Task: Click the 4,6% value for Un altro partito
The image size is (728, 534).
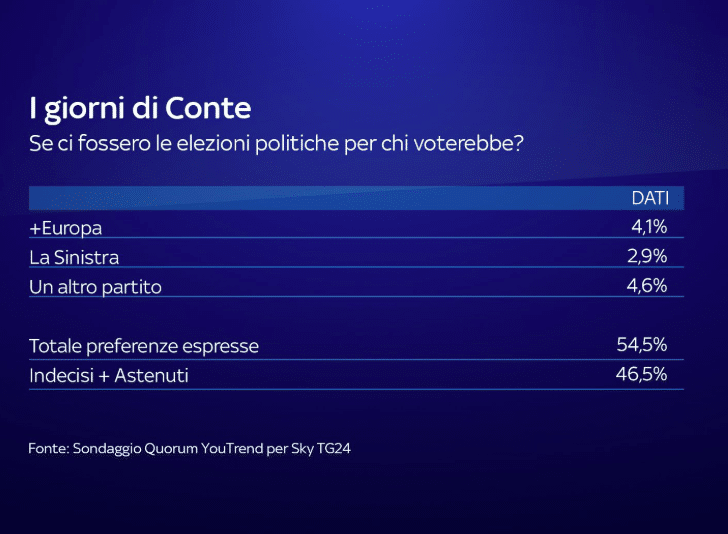Action: (646, 287)
